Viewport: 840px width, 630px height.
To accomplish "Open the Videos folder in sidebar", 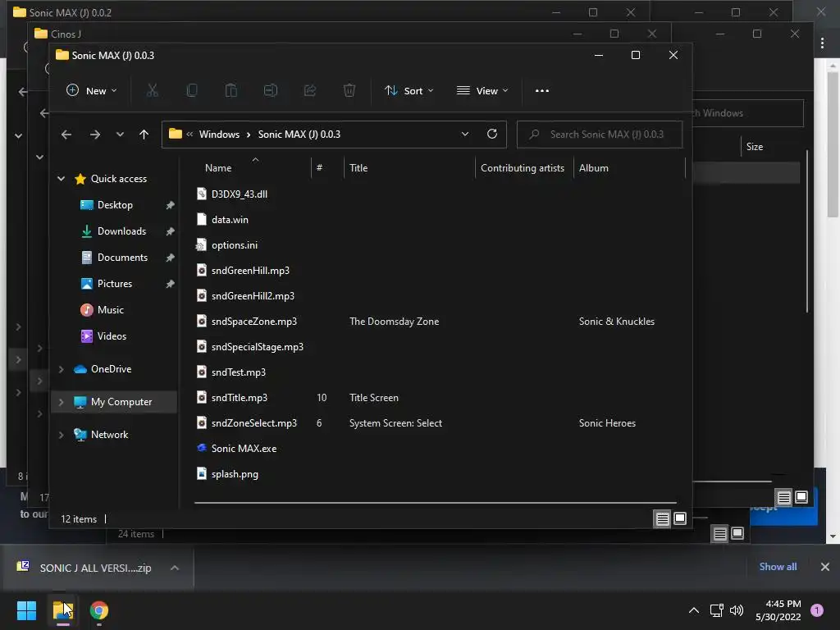I will click(x=112, y=336).
